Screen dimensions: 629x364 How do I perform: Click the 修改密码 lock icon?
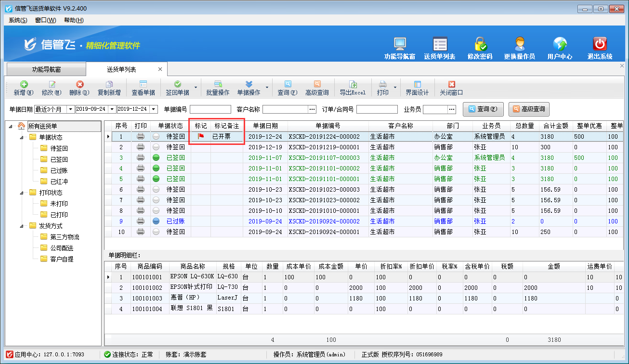pos(480,44)
